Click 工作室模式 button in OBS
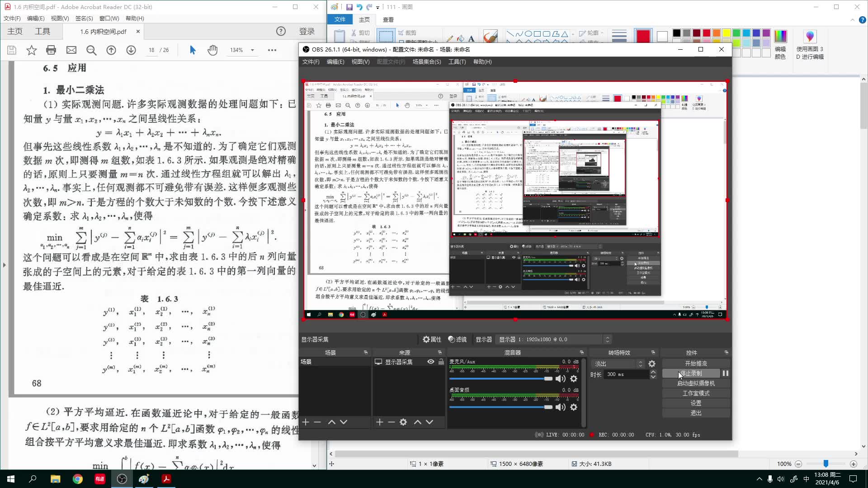The width and height of the screenshot is (868, 488). coord(695,393)
